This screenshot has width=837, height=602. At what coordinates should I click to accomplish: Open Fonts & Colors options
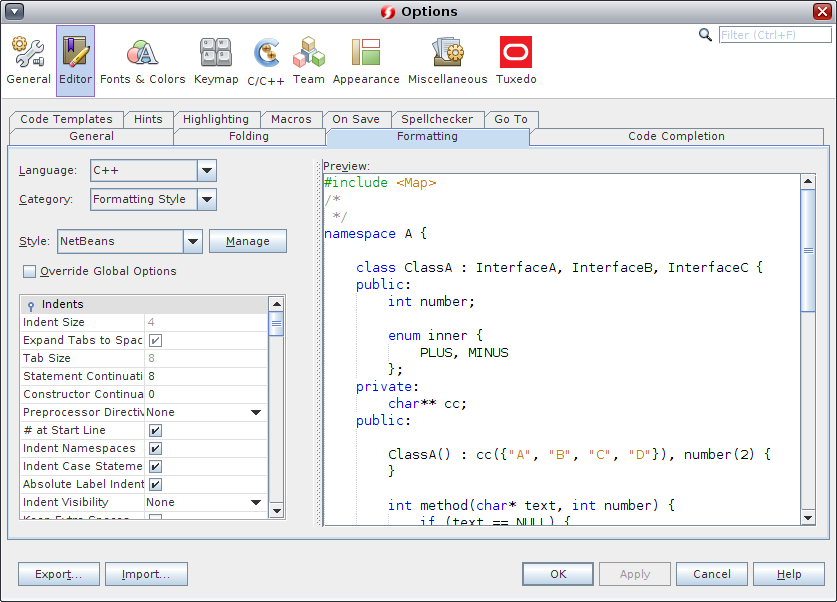click(x=143, y=60)
